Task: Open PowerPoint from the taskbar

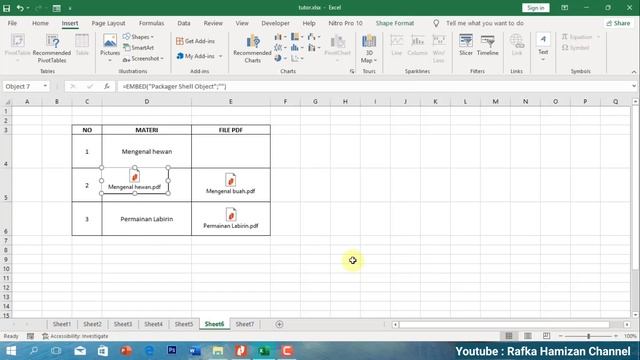Action: (x=126, y=351)
